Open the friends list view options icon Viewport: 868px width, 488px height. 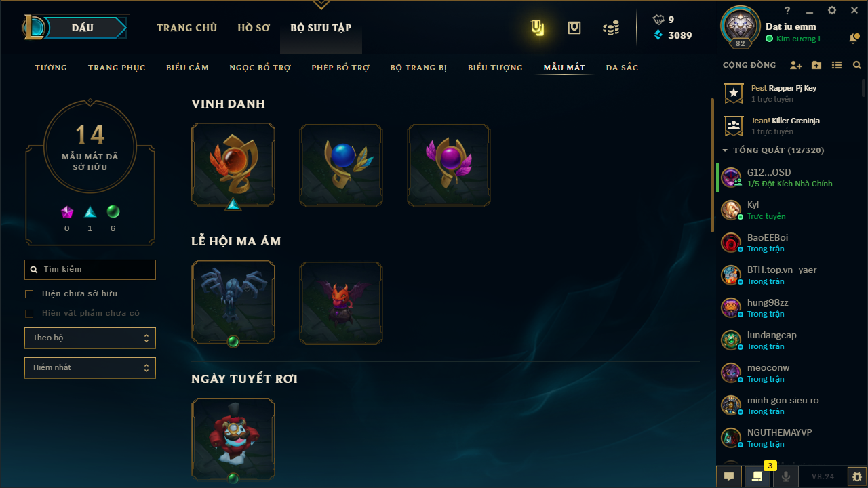837,66
